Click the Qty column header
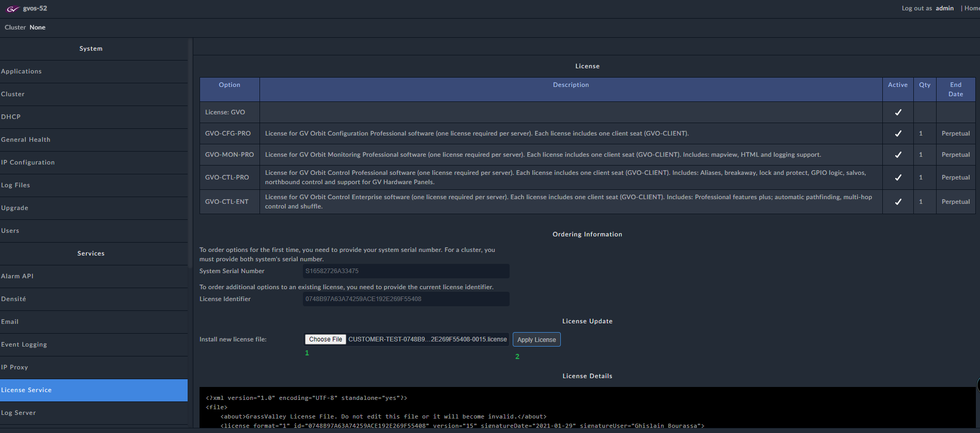 click(x=925, y=89)
